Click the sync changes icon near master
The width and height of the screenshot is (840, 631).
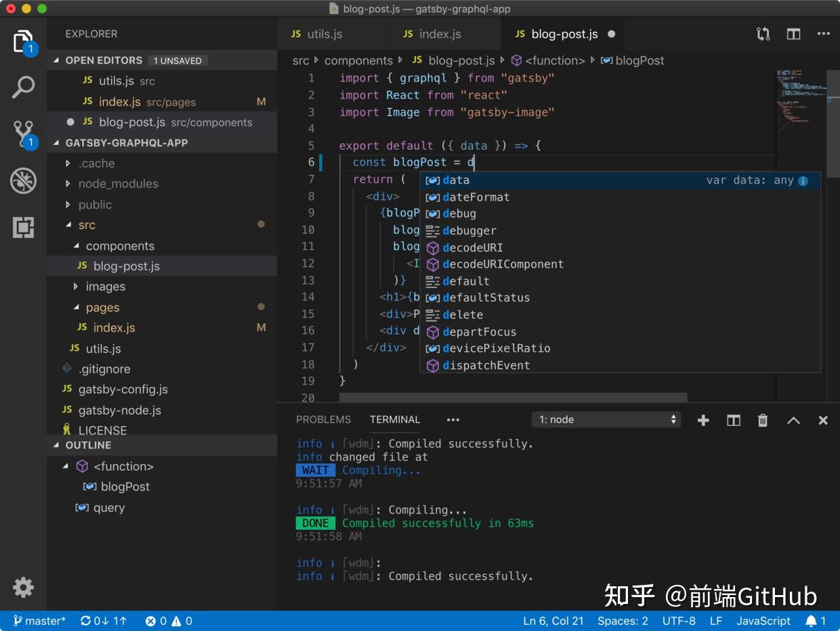(x=85, y=621)
